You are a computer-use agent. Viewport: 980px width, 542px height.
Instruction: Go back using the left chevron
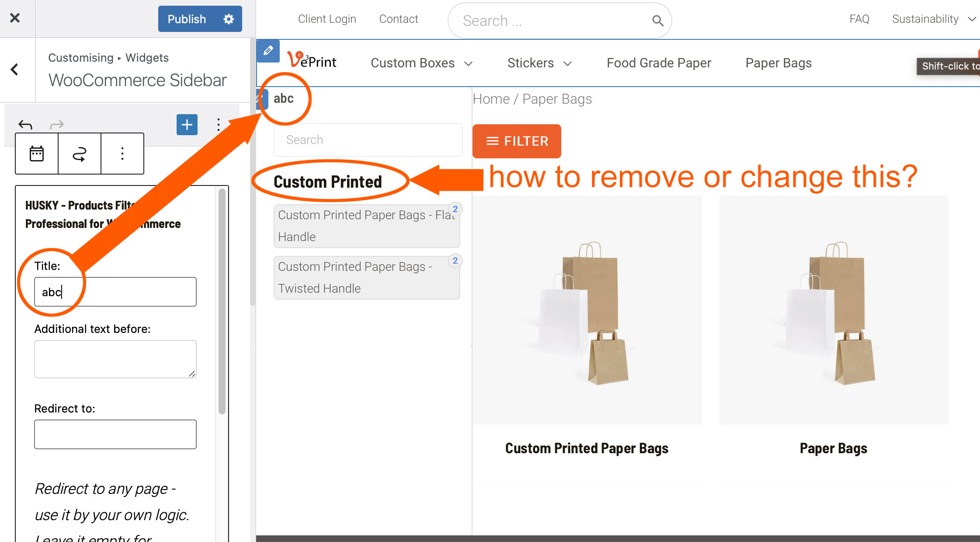(15, 70)
